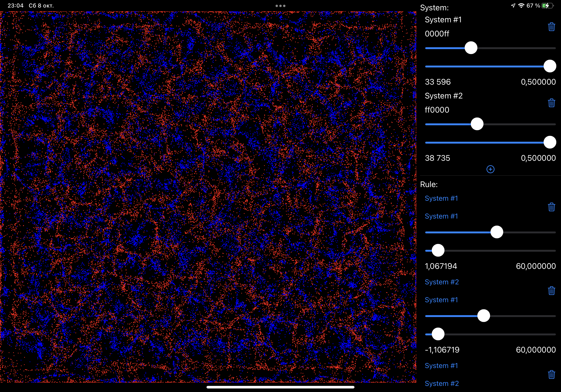Delete the System #1 to System #2 rule

click(551, 374)
